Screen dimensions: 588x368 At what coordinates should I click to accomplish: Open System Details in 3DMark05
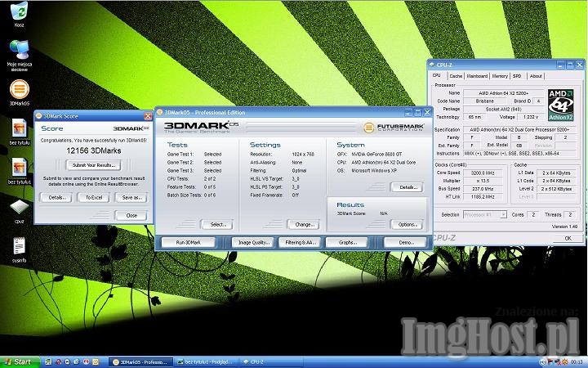tap(407, 187)
